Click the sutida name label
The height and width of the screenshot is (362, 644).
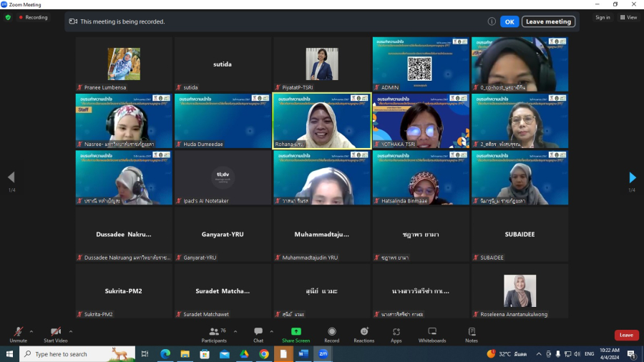click(x=190, y=87)
